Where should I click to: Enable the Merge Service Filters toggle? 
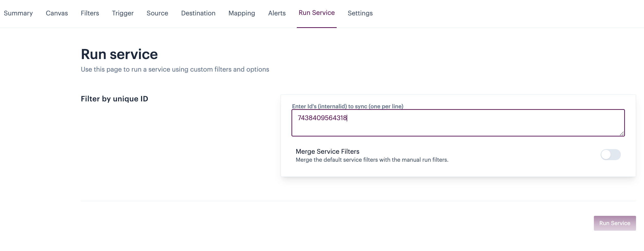point(610,155)
